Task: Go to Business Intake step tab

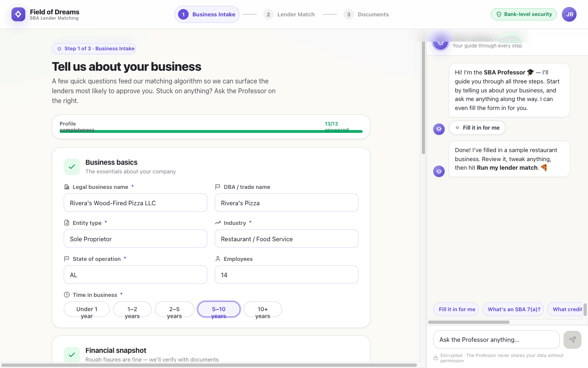Action: click(x=207, y=14)
